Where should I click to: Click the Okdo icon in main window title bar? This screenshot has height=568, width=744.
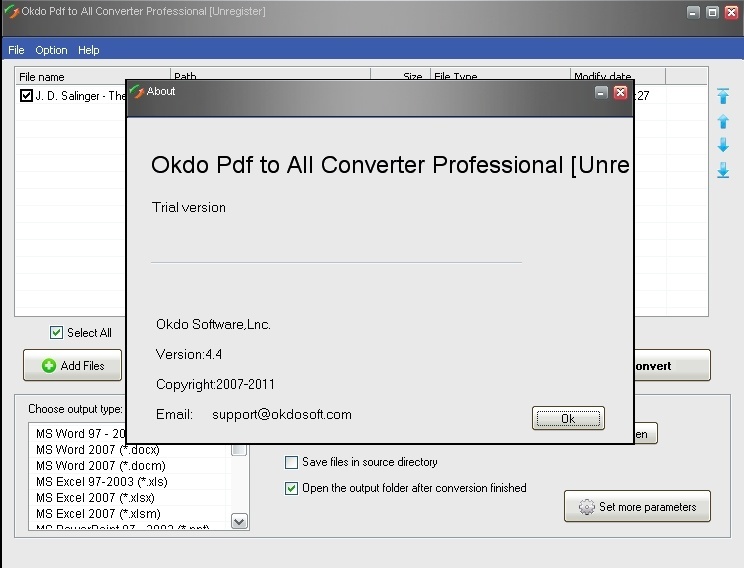[11, 11]
